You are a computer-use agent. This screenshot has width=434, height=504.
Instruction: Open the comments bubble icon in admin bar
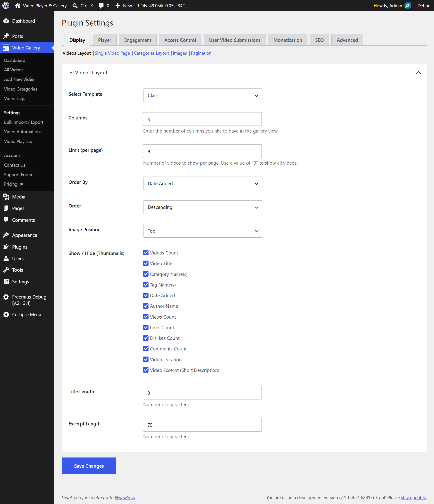101,6
